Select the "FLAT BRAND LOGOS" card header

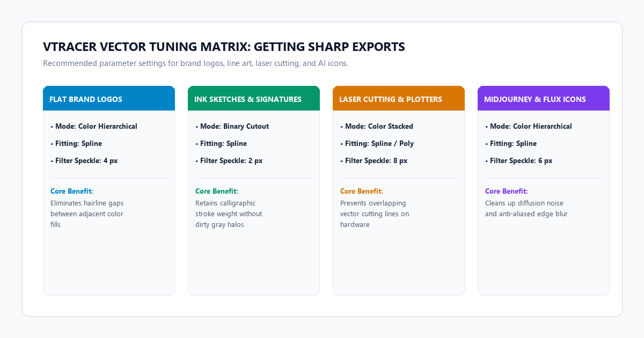[x=109, y=98]
